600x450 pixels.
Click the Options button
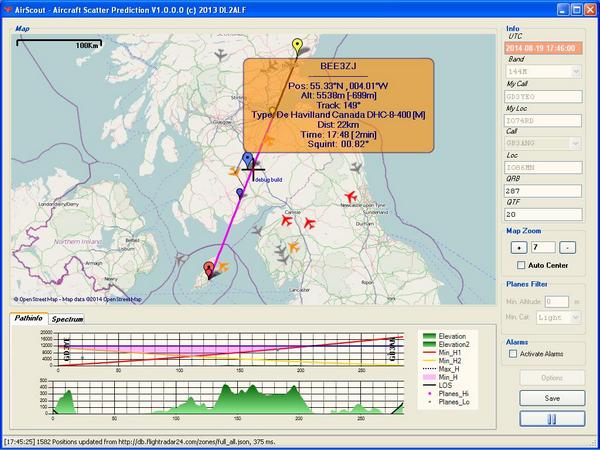tap(552, 378)
